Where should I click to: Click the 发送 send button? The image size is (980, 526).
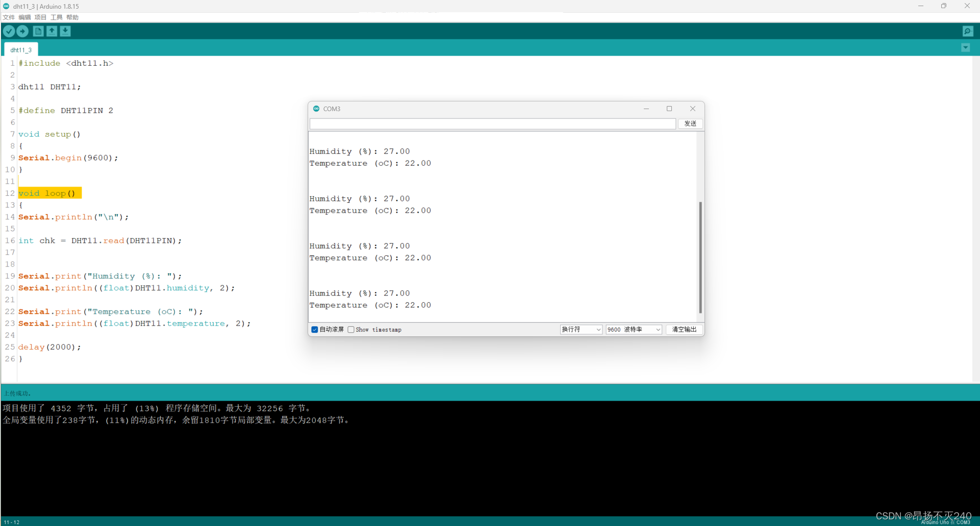[690, 124]
